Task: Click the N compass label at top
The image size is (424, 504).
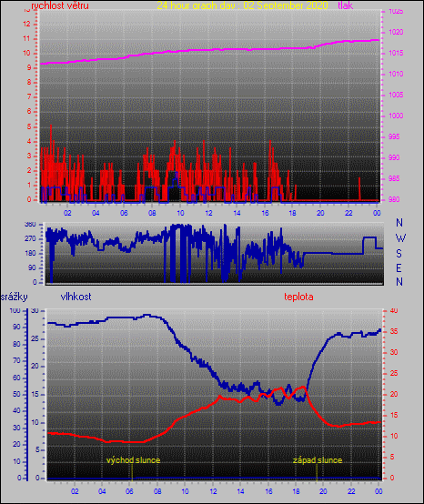Action: (399, 222)
